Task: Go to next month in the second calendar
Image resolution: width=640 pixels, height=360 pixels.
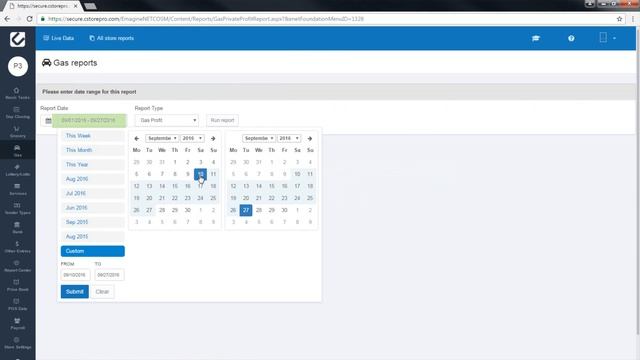Action: 310,138
